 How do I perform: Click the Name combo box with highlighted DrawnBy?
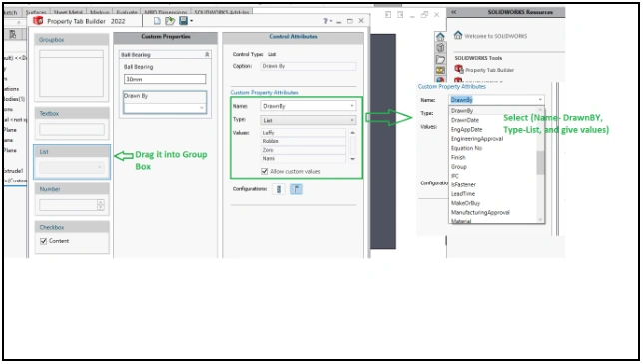coord(496,100)
